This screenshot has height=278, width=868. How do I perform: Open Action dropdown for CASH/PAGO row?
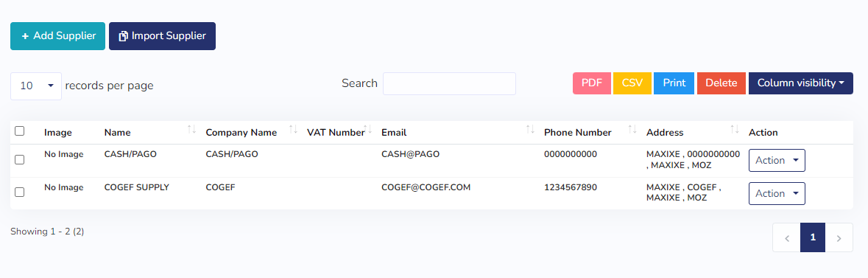click(x=777, y=160)
